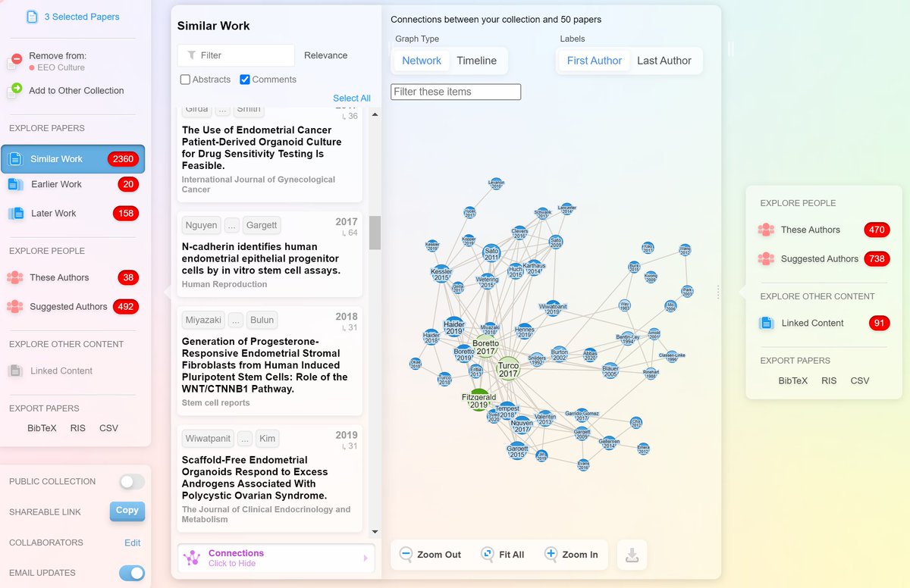The width and height of the screenshot is (910, 588).
Task: Click the Filter these items input field
Action: pyautogui.click(x=456, y=92)
